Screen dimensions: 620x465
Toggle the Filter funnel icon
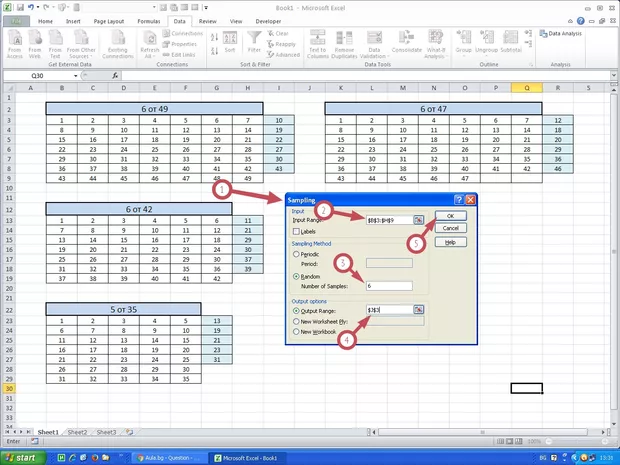pyautogui.click(x=254, y=42)
